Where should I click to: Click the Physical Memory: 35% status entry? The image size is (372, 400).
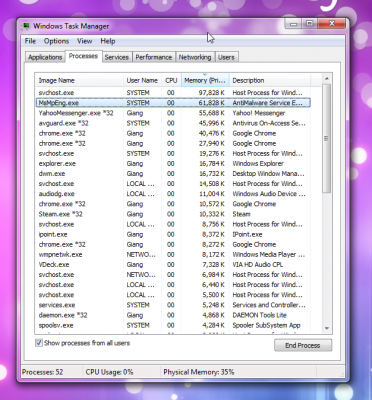(x=199, y=372)
